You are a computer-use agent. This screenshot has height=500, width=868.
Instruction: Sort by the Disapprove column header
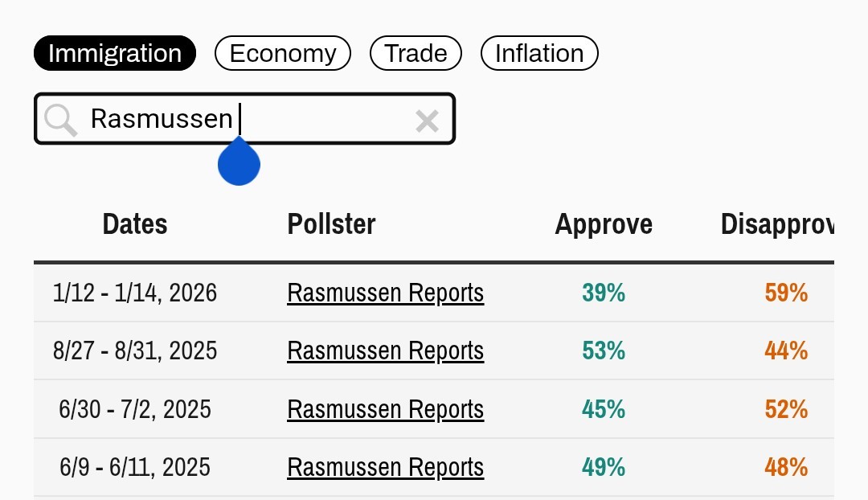(x=776, y=224)
